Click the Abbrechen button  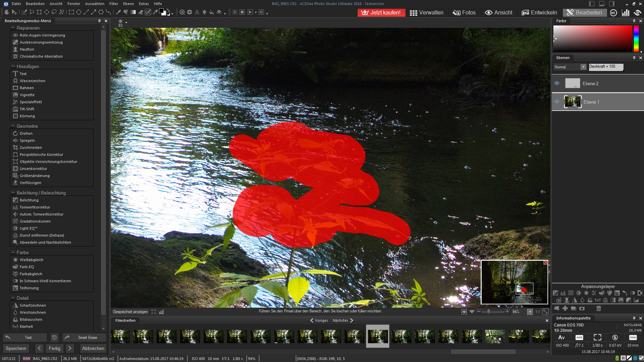pyautogui.click(x=93, y=348)
